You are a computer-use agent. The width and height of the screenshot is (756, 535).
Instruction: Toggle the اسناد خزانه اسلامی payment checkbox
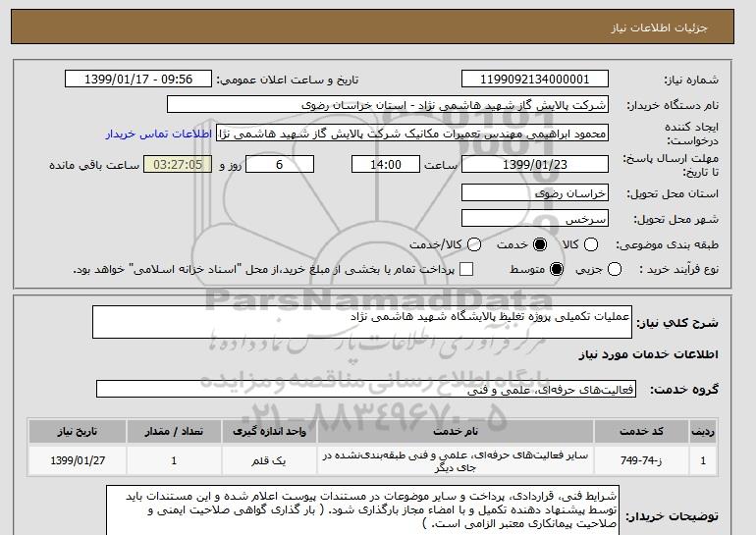[x=466, y=269]
